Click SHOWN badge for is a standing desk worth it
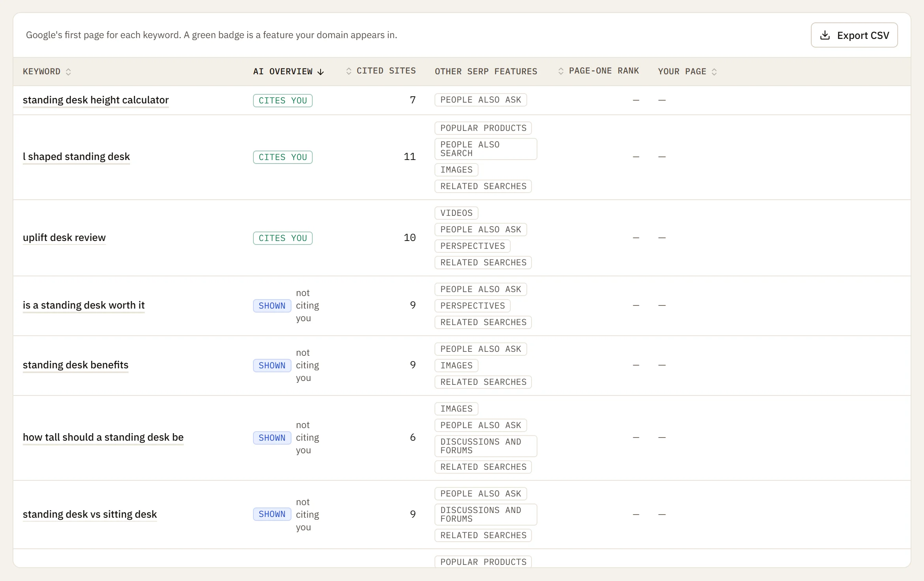Viewport: 924px width, 581px height. pos(272,306)
